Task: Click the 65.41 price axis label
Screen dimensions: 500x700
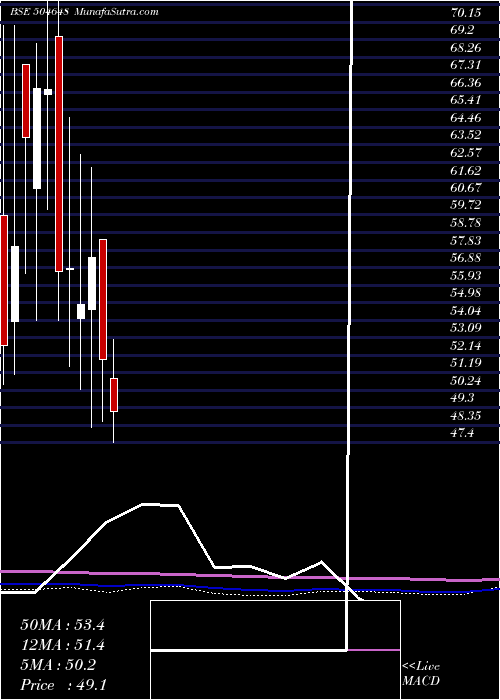Action: click(466, 100)
